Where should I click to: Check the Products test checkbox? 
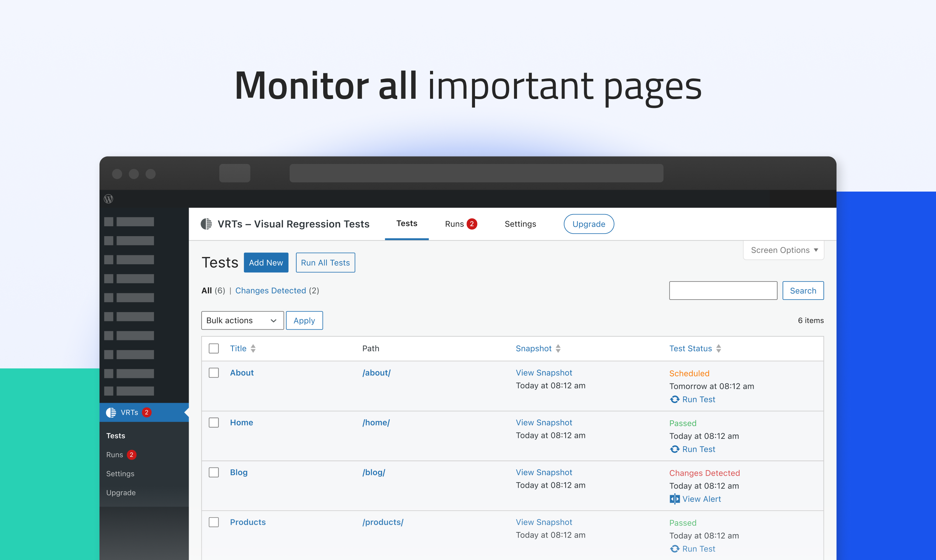[214, 522]
